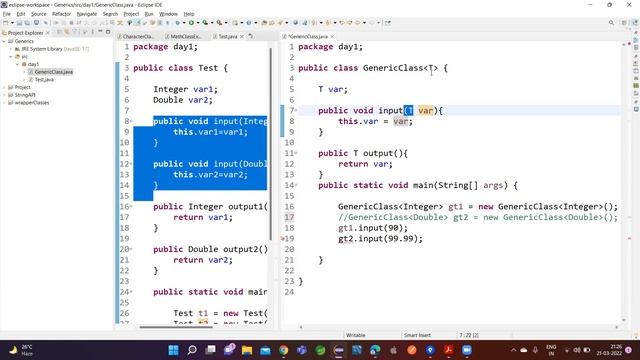Fold the input method at line 7
Image resolution: width=640 pixels, height=360 pixels.
coord(296,111)
